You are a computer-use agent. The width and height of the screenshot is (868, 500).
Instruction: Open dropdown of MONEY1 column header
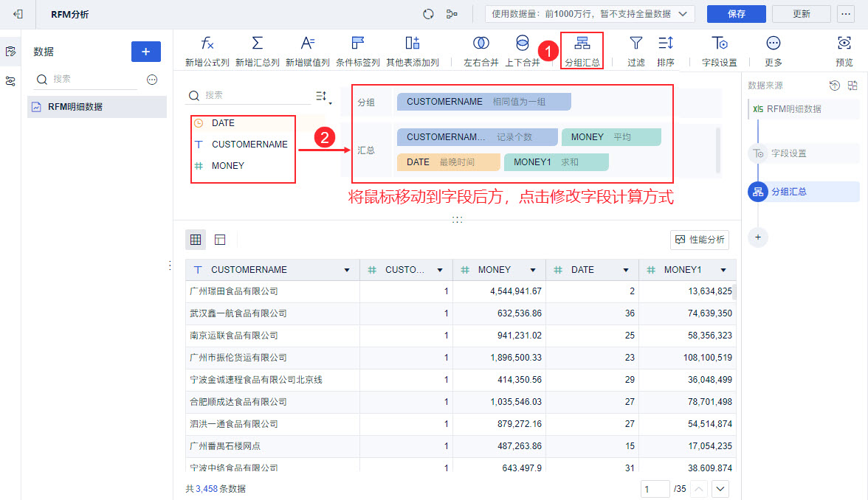point(723,270)
